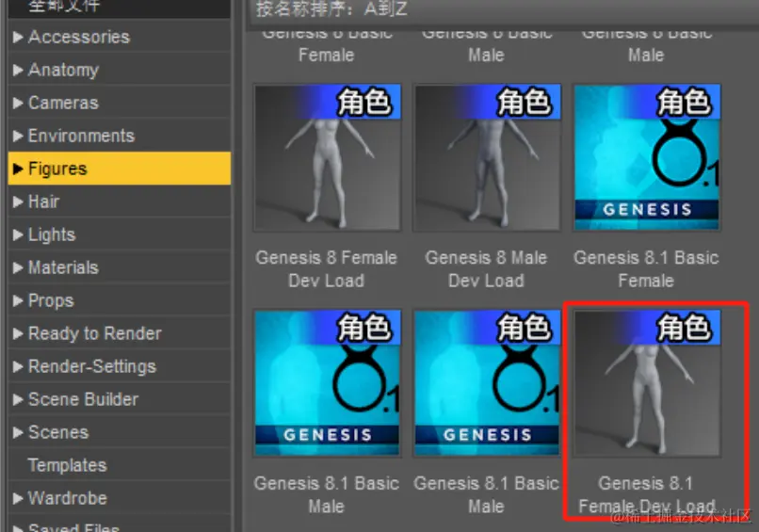Click the 'Genesis 8.1 Basic Female' caption
Viewport: 759px width, 532px height.
click(x=646, y=269)
